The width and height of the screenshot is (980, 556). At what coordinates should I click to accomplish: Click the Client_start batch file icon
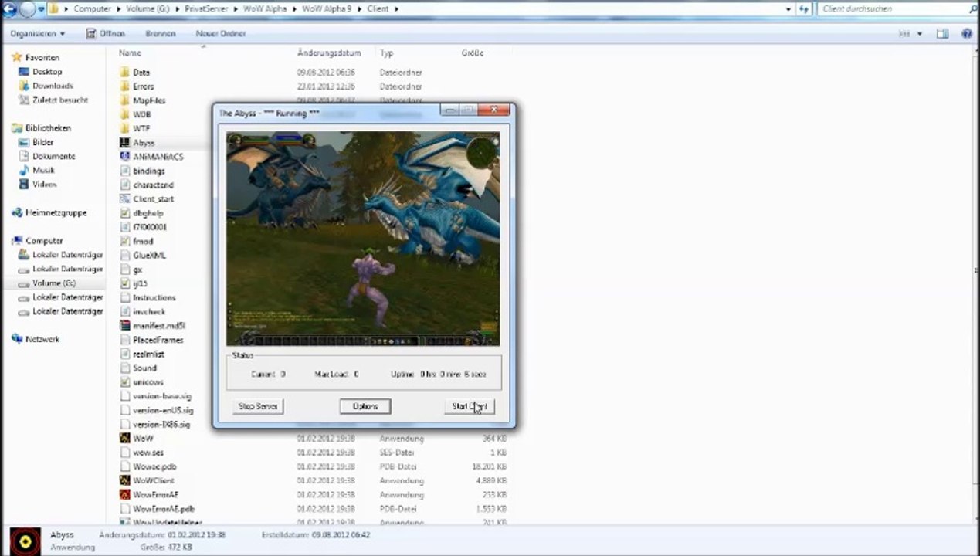[x=125, y=199]
